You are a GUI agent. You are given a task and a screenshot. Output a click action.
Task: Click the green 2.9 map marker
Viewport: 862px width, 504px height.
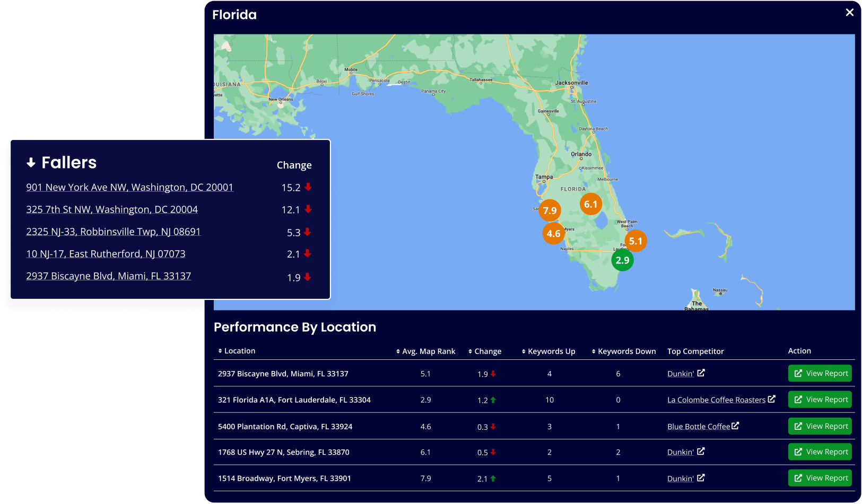click(x=622, y=260)
